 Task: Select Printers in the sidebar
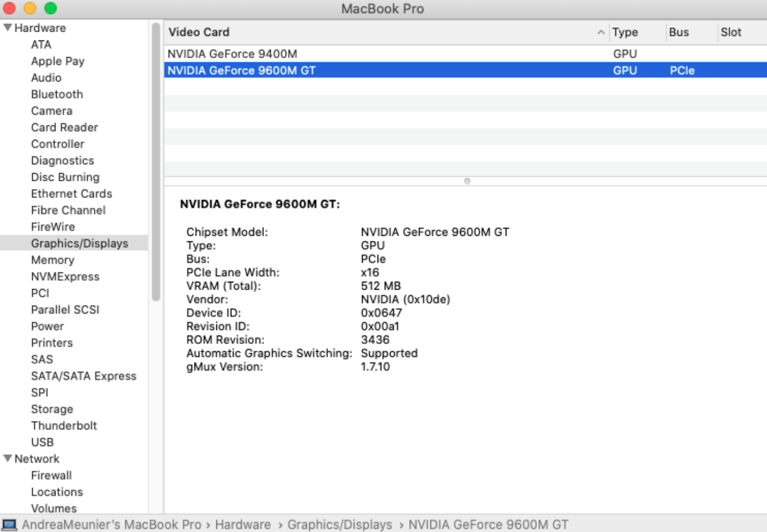52,343
